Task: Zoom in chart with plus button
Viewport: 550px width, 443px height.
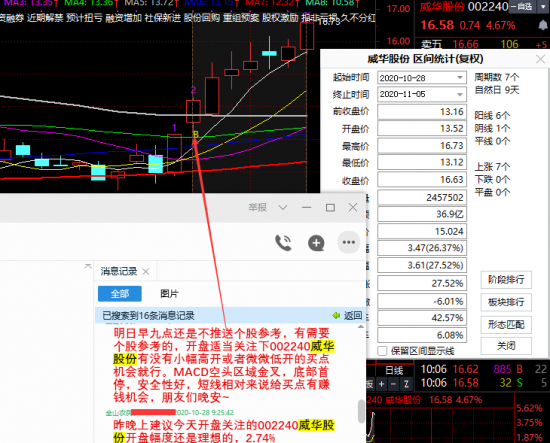Action: pos(382,384)
